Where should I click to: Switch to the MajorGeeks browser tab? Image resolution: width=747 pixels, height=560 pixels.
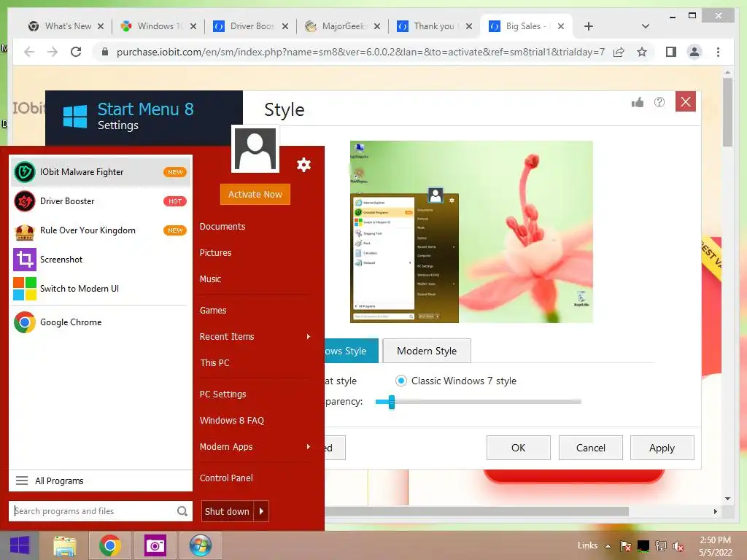coord(342,26)
